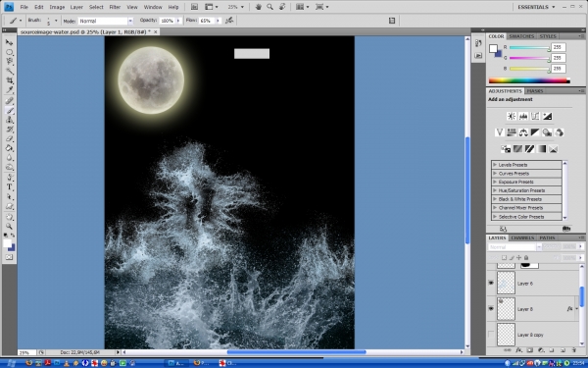This screenshot has width=588, height=368.
Task: Select the Healing Brush tool
Action: (10, 101)
